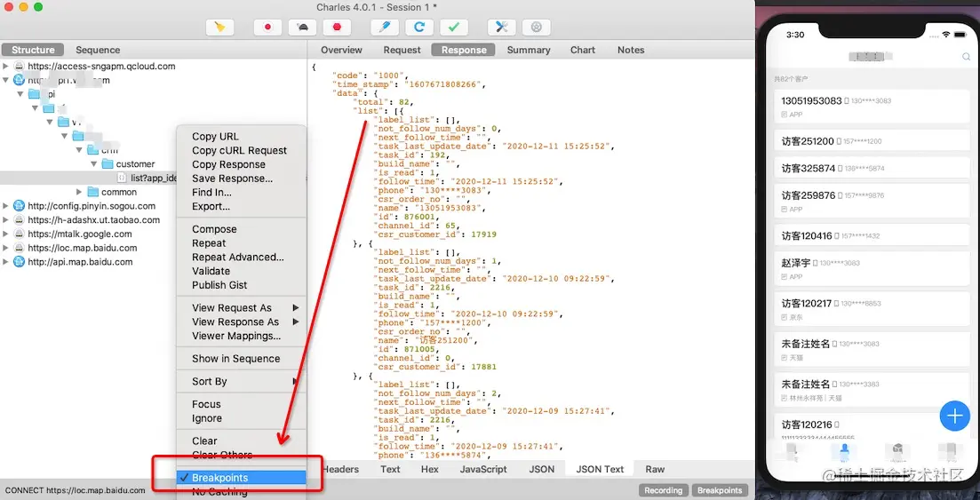Expand loc.map.baidu.com host node
980x500 pixels.
(5, 248)
